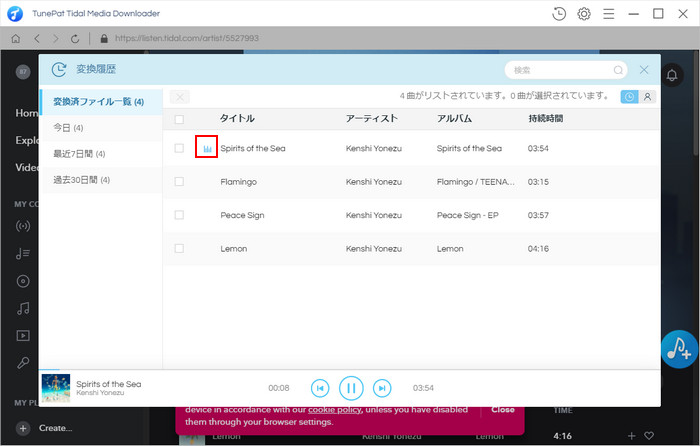This screenshot has width=700, height=446.
Task: Pause the playing track
Action: pyautogui.click(x=351, y=388)
